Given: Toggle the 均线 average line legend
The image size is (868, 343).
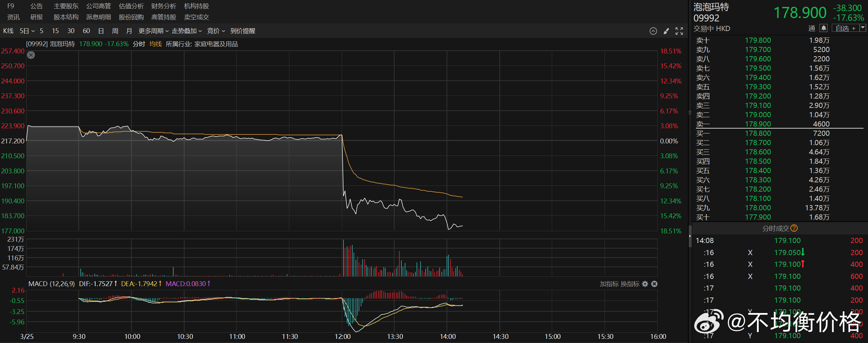Looking at the screenshot, I should pyautogui.click(x=156, y=44).
